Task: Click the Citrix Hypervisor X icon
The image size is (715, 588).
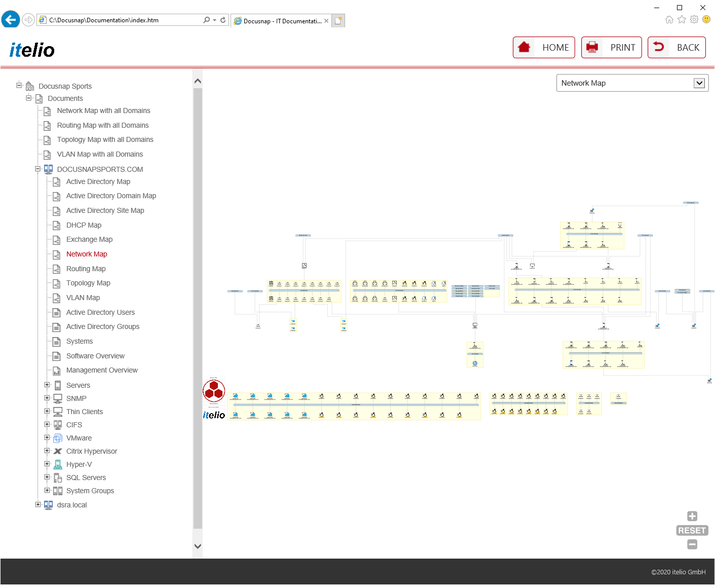Action: [58, 451]
